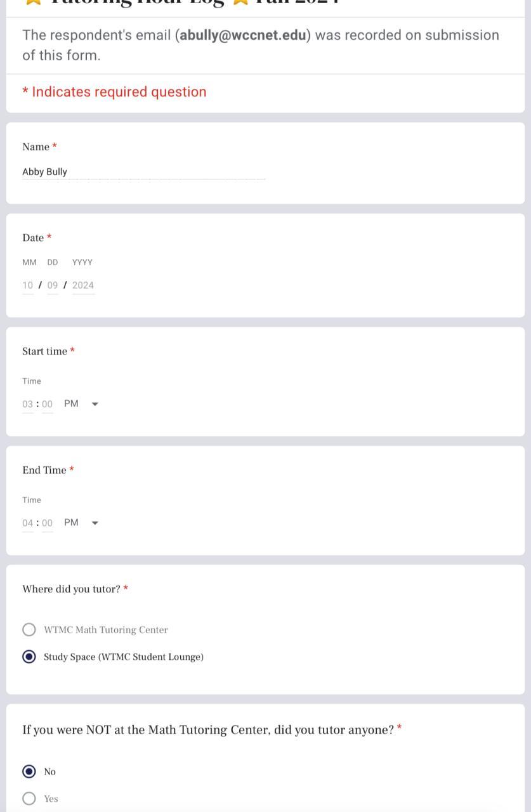Edit the month field of the Date

(28, 285)
